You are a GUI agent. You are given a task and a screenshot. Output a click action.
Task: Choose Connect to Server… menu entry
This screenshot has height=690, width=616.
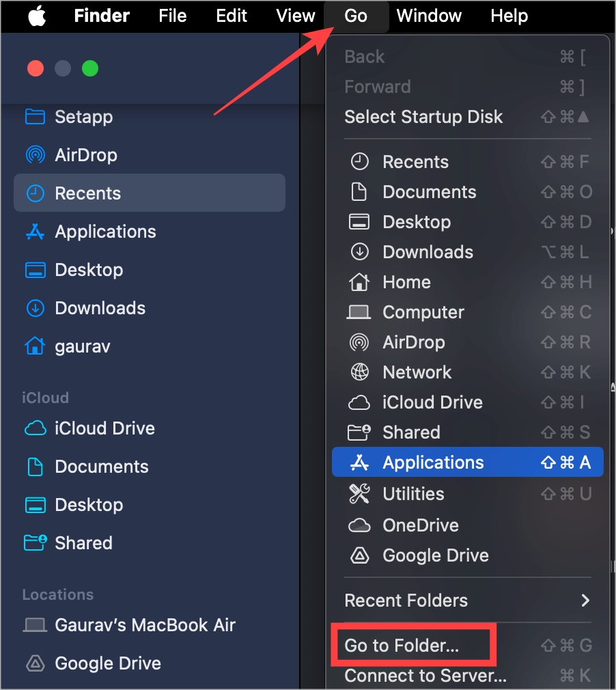coord(467,675)
